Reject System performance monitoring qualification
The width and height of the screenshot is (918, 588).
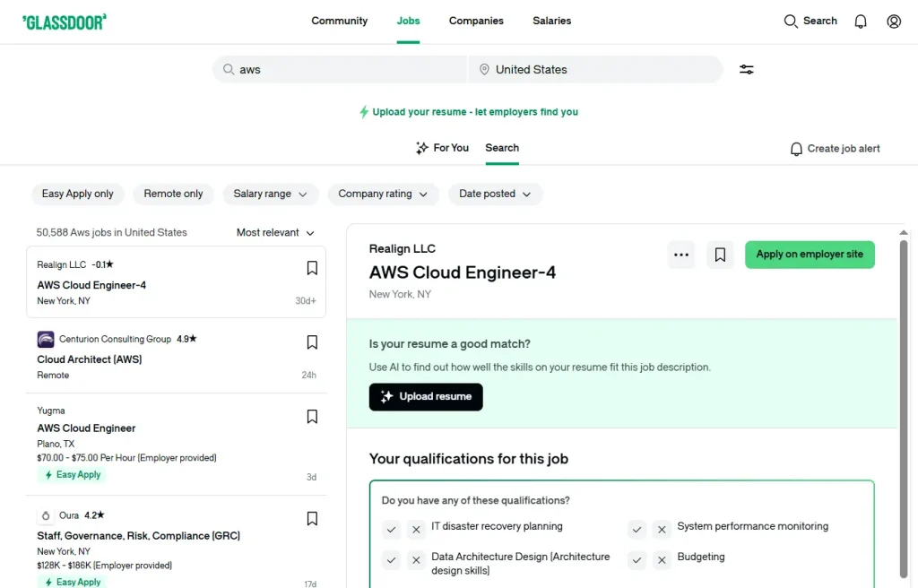tap(662, 530)
